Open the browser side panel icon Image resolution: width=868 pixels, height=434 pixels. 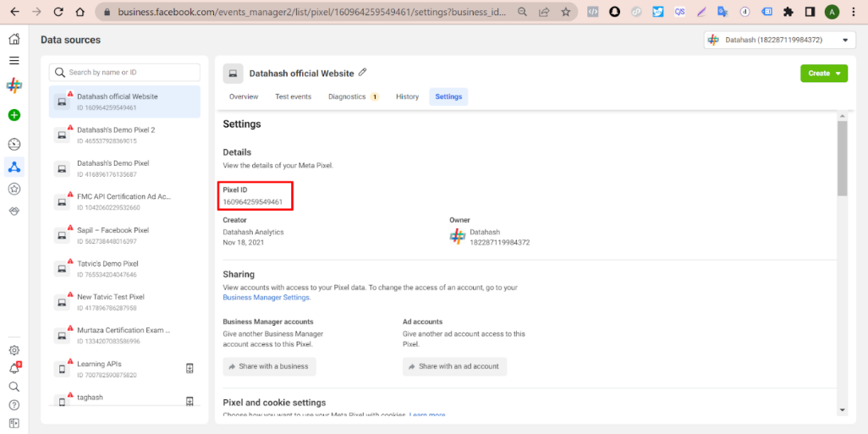click(810, 12)
